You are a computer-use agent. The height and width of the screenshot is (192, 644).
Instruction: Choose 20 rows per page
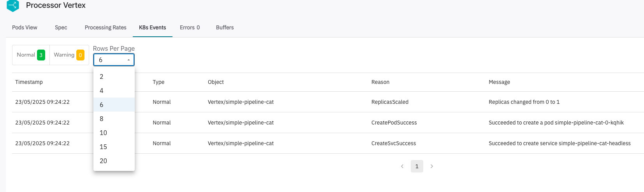114,161
